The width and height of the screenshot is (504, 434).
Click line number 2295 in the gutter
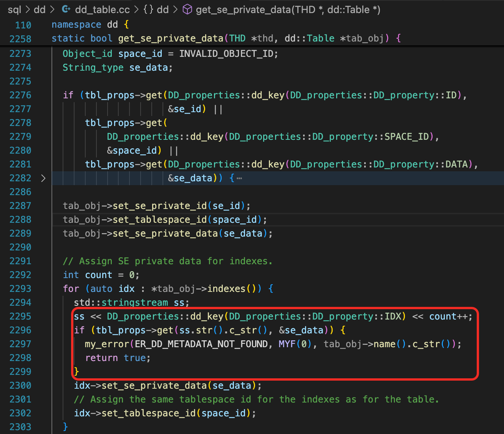tap(20, 316)
